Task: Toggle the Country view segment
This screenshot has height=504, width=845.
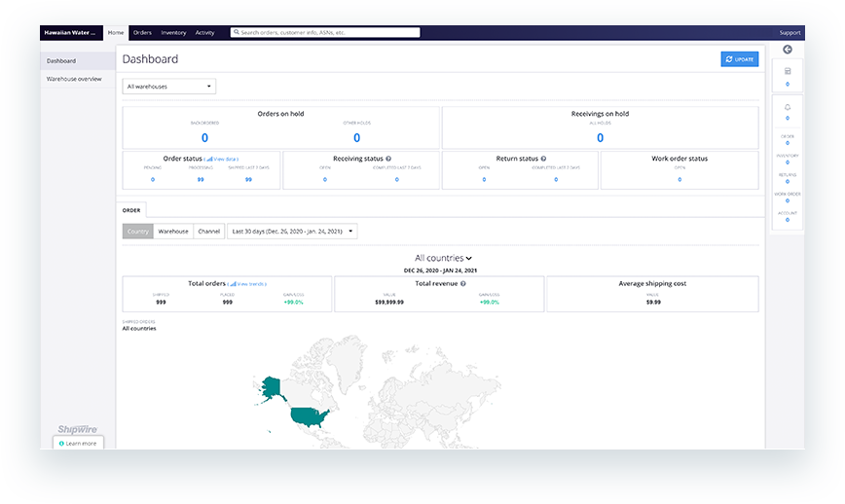Action: (x=137, y=232)
